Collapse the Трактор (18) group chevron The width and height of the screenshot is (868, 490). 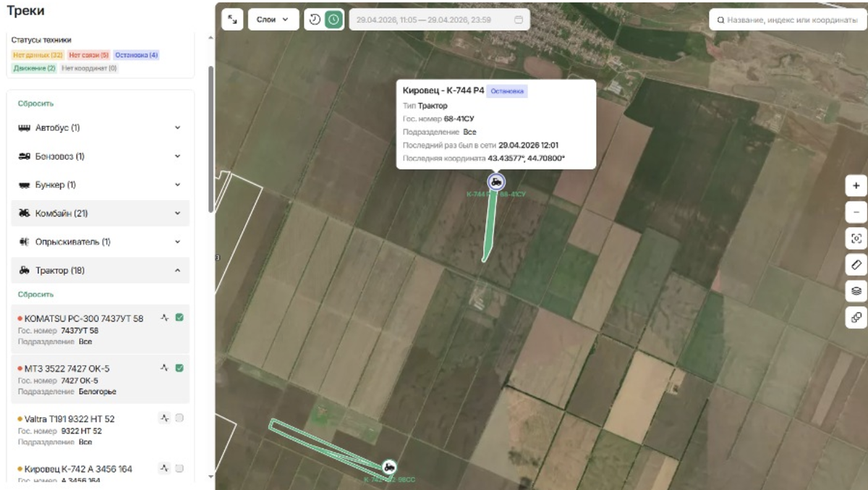tap(178, 271)
